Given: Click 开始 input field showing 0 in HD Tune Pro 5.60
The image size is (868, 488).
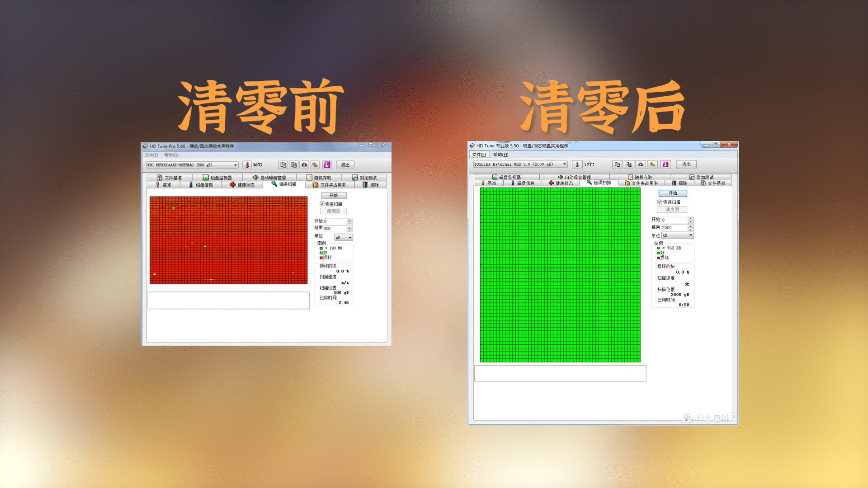Looking at the screenshot, I should pos(335,221).
